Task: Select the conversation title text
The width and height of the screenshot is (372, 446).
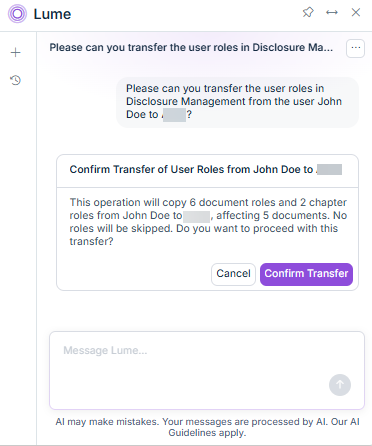Action: (x=191, y=48)
